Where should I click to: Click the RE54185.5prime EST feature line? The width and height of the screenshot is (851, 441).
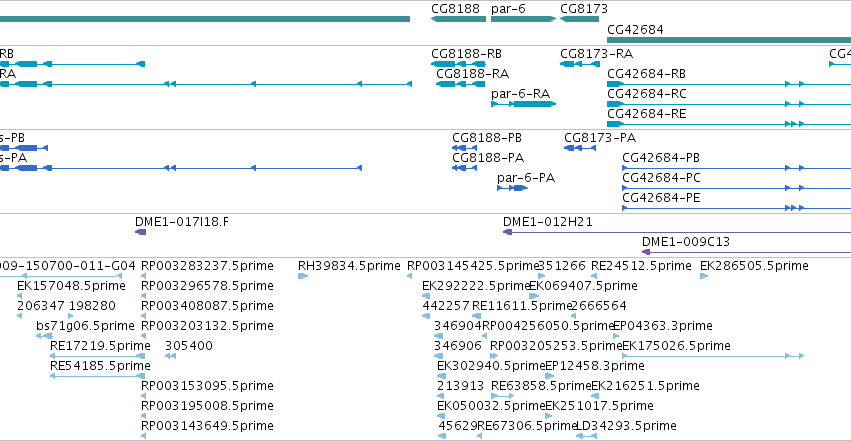[x=97, y=376]
